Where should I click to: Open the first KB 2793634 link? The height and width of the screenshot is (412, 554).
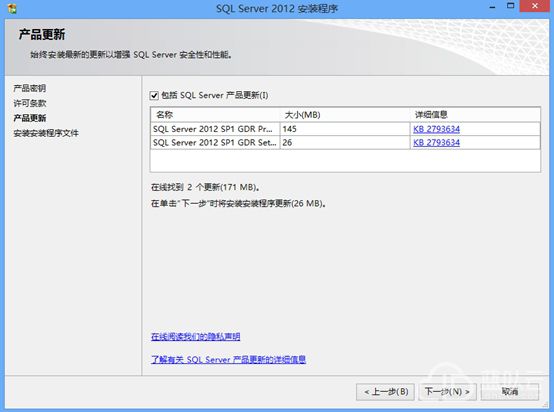pyautogui.click(x=436, y=129)
